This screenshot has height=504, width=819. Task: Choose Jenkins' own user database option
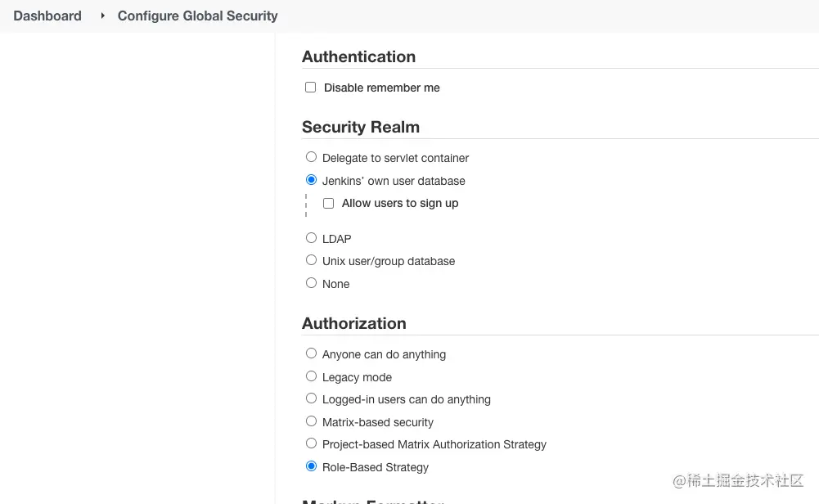click(x=311, y=180)
